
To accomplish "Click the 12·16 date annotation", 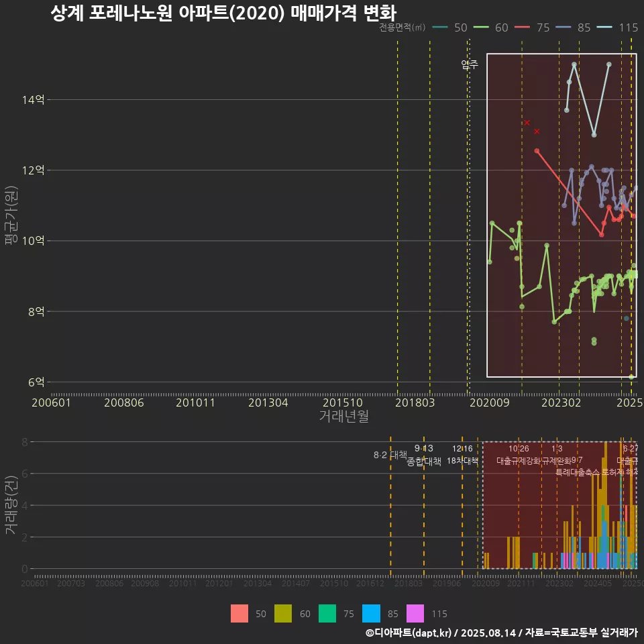I will click(x=462, y=449).
